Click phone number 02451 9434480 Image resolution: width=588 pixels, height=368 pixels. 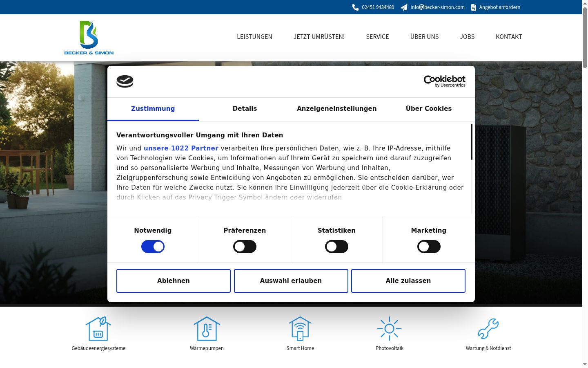click(378, 7)
